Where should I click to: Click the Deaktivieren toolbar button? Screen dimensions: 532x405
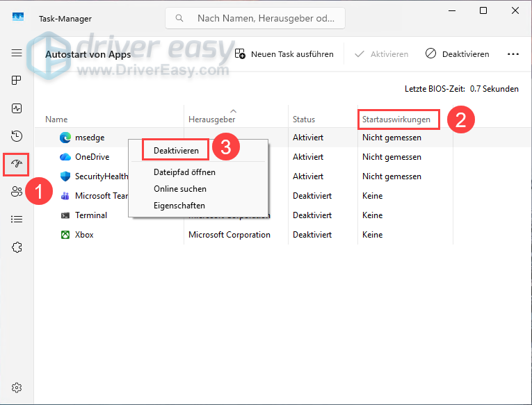457,54
